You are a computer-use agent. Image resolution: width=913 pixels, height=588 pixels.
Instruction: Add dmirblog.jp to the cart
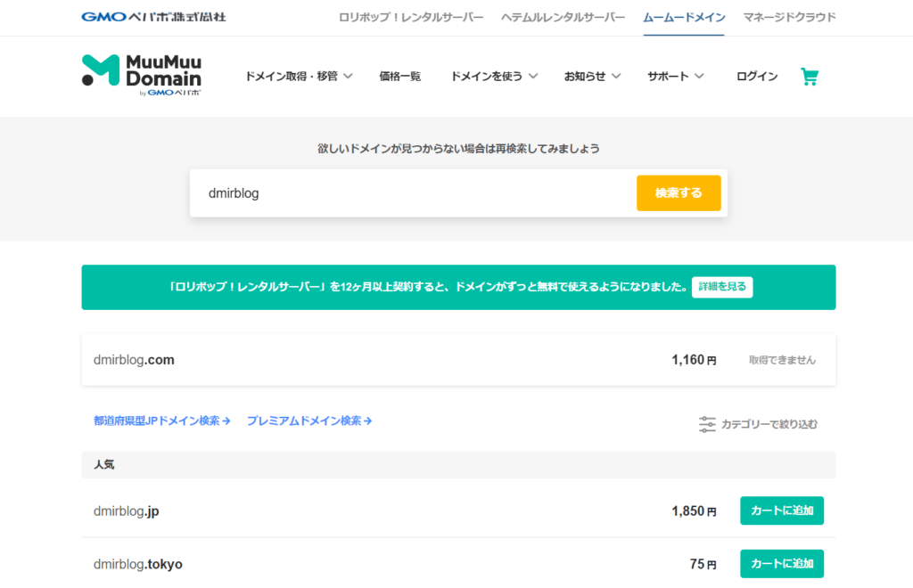pyautogui.click(x=781, y=510)
